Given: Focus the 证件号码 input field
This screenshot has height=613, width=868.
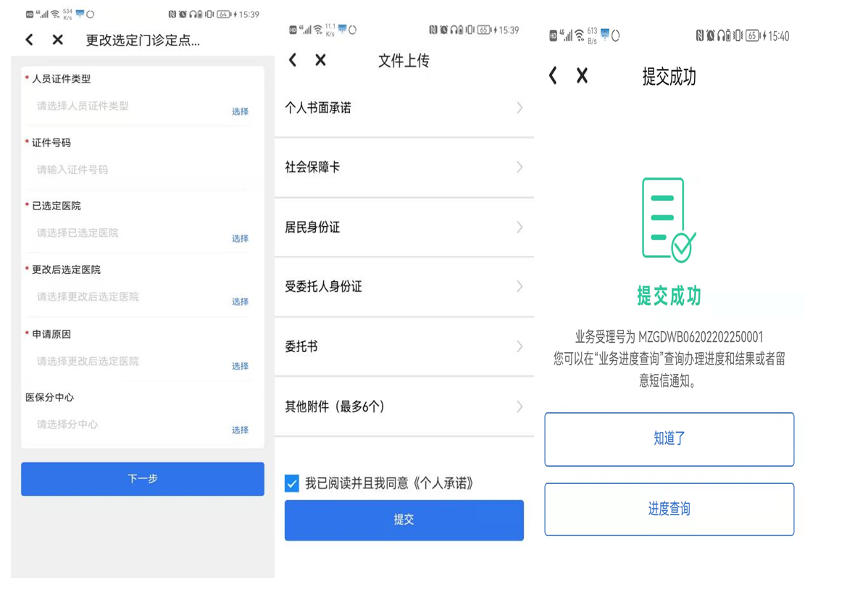Looking at the screenshot, I should 138,170.
